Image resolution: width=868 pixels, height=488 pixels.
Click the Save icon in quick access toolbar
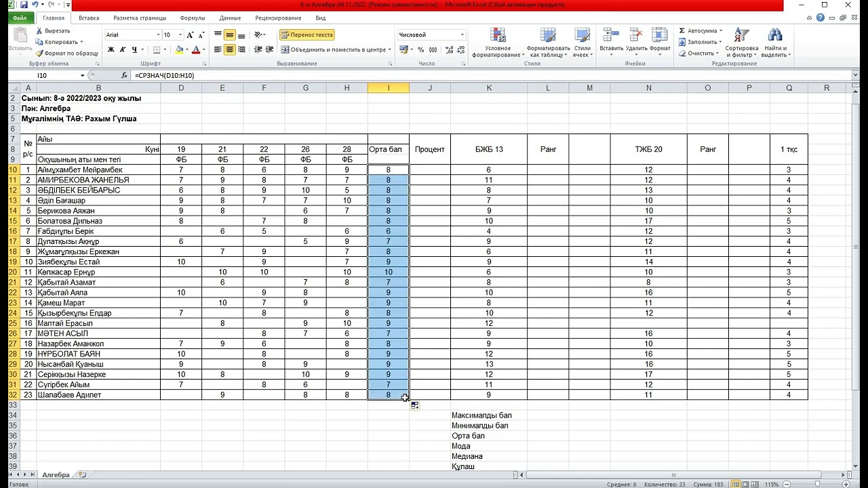(24, 5)
